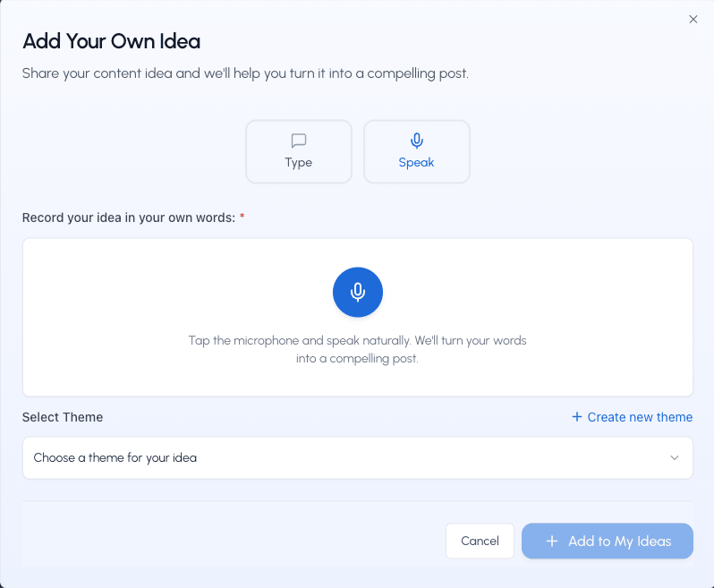Screen dimensions: 714x588
Task: Click the Share your content idea subtitle
Action: (245, 73)
